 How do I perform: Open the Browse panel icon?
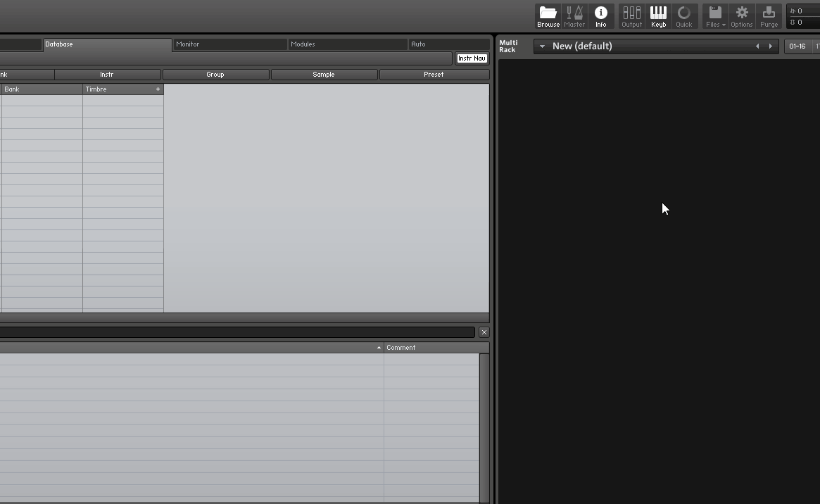coord(548,15)
